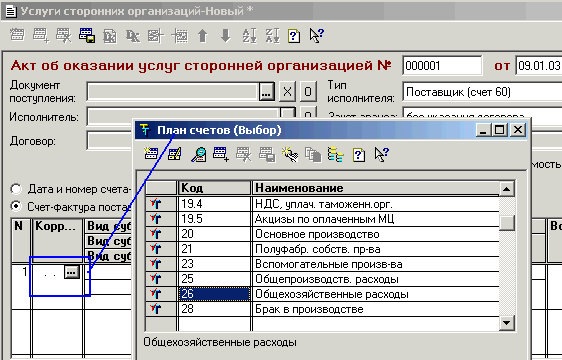Click the crossed-out Dk toolbar icon
The image size is (562, 360).
pyautogui.click(x=133, y=36)
